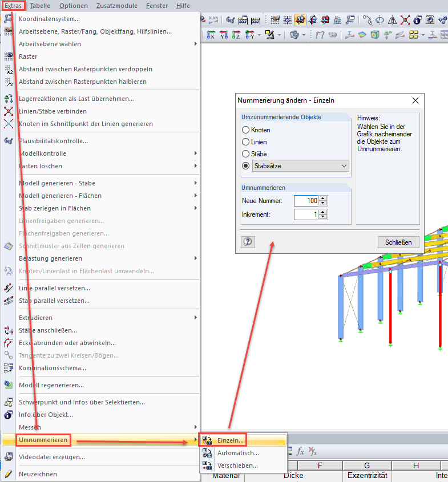
Task: Increase the Neue Nummer value via up arrow
Action: pyautogui.click(x=323, y=199)
